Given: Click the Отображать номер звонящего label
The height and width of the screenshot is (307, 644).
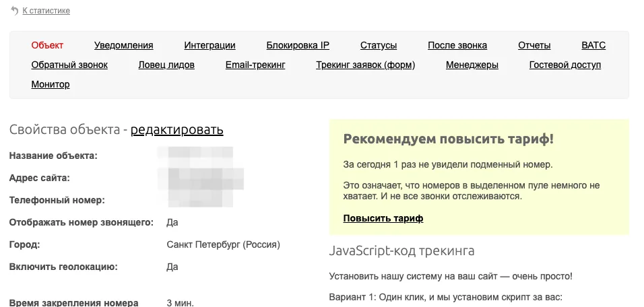Looking at the screenshot, I should tap(82, 222).
